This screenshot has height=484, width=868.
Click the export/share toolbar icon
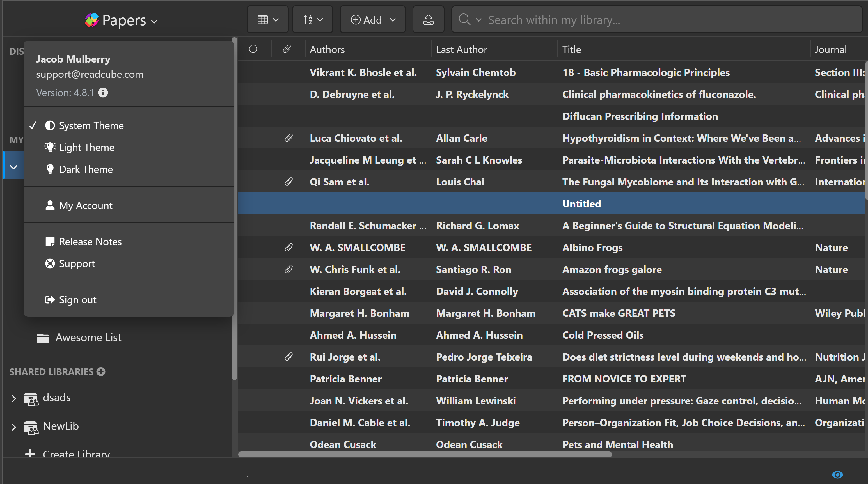428,20
